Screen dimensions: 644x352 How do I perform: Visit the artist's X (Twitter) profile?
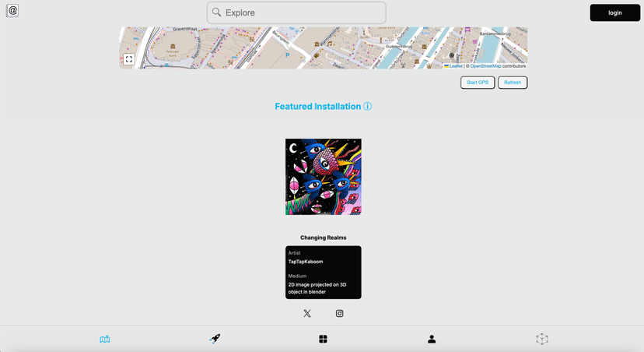pos(307,314)
